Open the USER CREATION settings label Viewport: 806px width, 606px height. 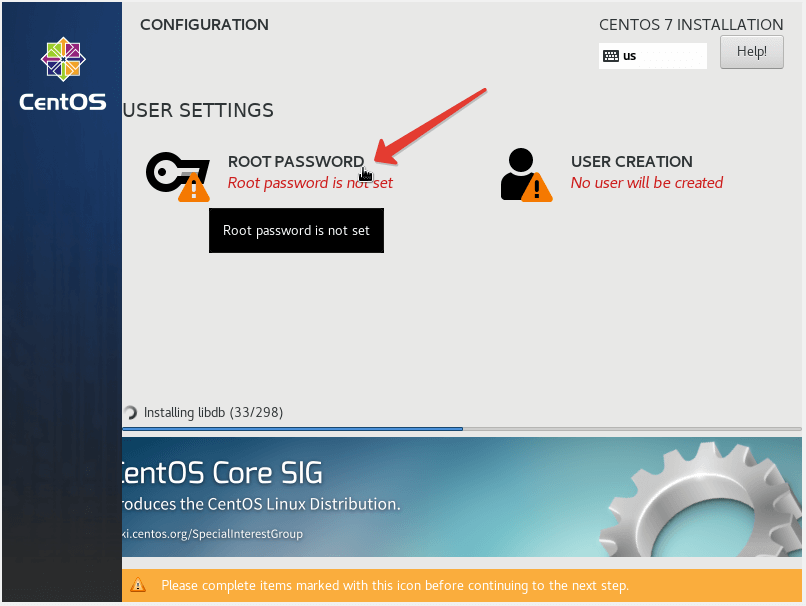pyautogui.click(x=631, y=161)
